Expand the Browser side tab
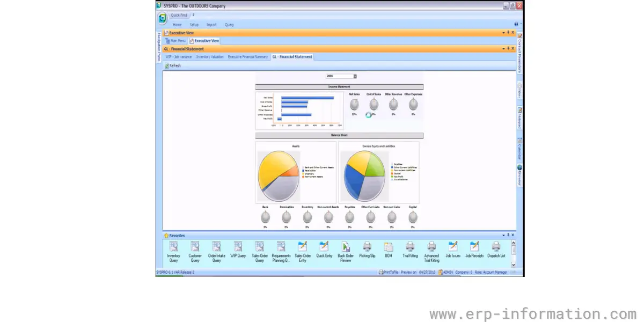This screenshot has width=644, height=322. pyautogui.click(x=519, y=175)
